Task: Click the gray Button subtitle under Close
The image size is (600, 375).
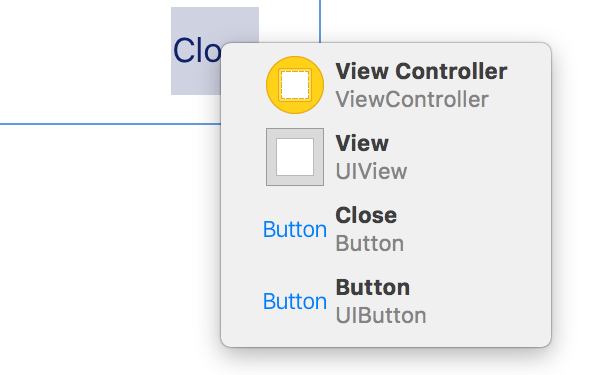Action: click(370, 243)
